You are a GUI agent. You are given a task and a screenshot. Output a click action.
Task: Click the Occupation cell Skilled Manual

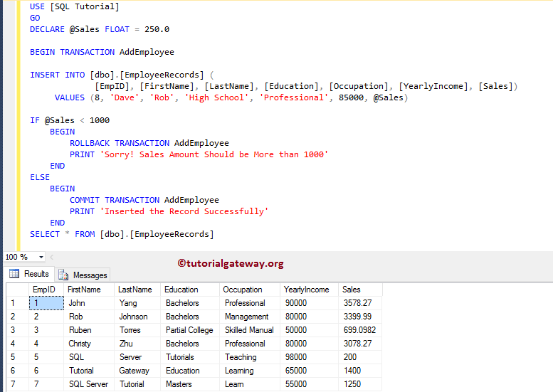pyautogui.click(x=249, y=330)
